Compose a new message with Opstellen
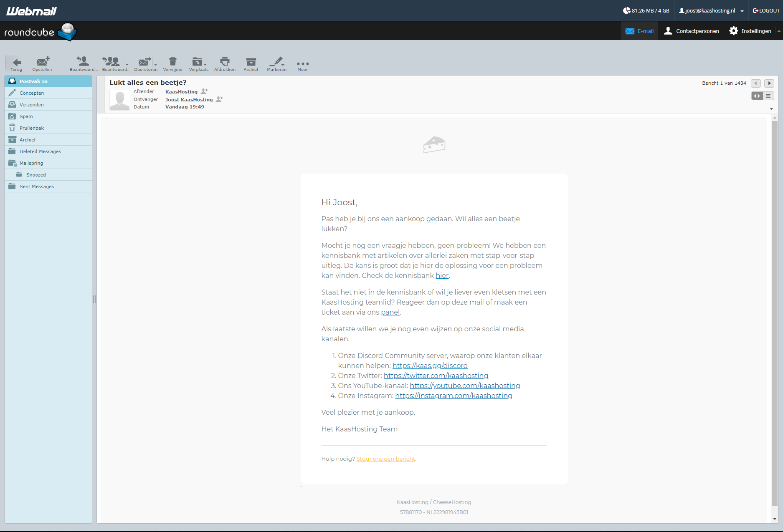 coord(42,62)
